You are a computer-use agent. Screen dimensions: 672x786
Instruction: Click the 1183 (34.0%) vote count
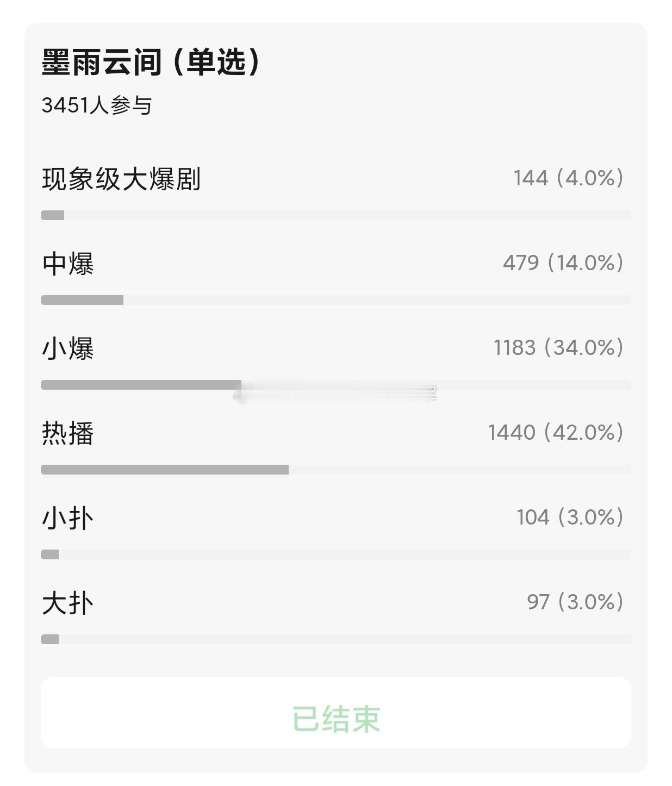558,348
